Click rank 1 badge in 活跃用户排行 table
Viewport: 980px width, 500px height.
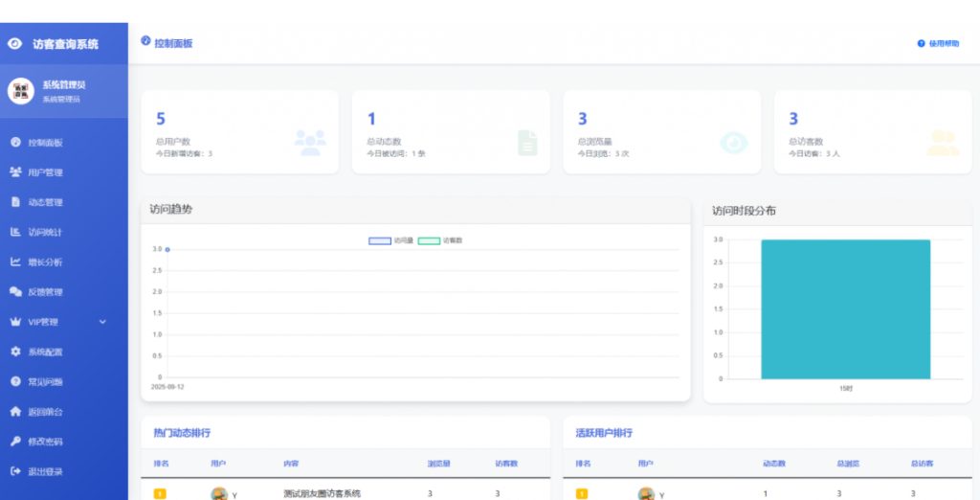click(582, 493)
